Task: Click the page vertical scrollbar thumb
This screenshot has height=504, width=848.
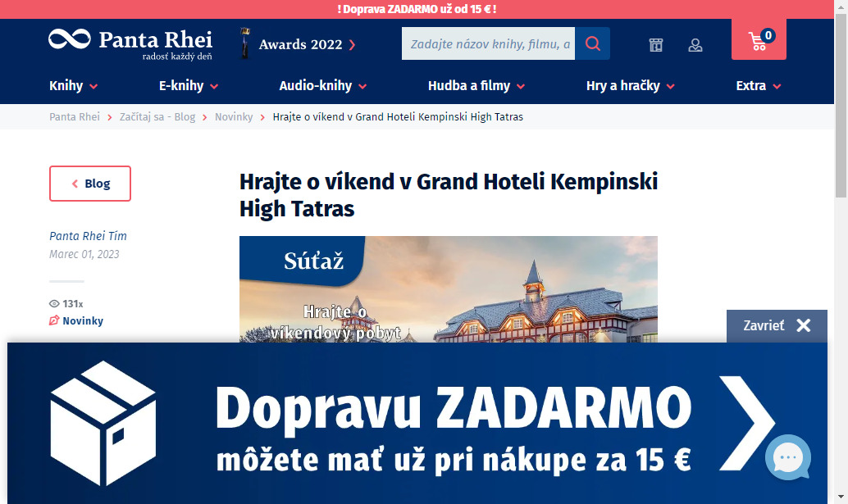Action: pos(841,106)
